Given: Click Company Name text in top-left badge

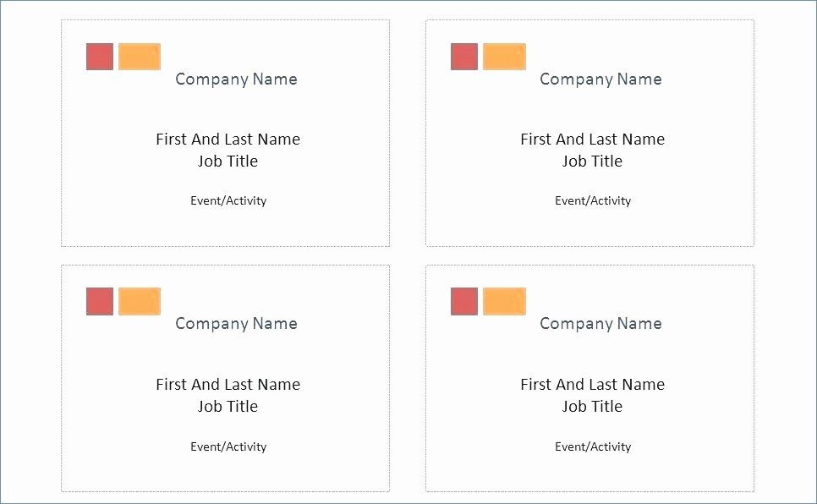Looking at the screenshot, I should coord(237,79).
